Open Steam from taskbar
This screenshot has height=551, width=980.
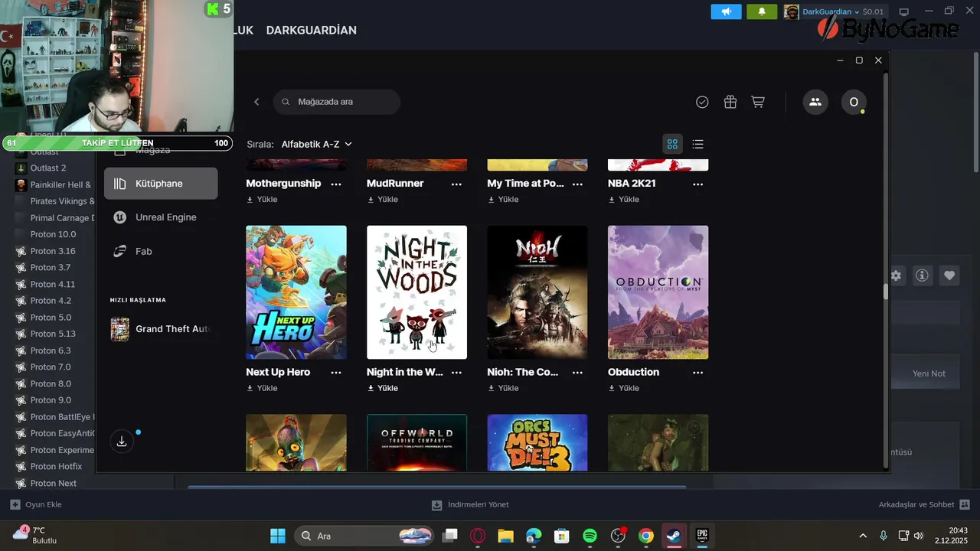[674, 536]
